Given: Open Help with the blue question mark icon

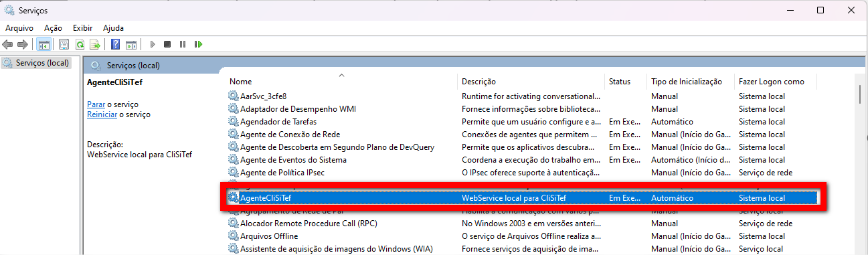Looking at the screenshot, I should coord(115,44).
